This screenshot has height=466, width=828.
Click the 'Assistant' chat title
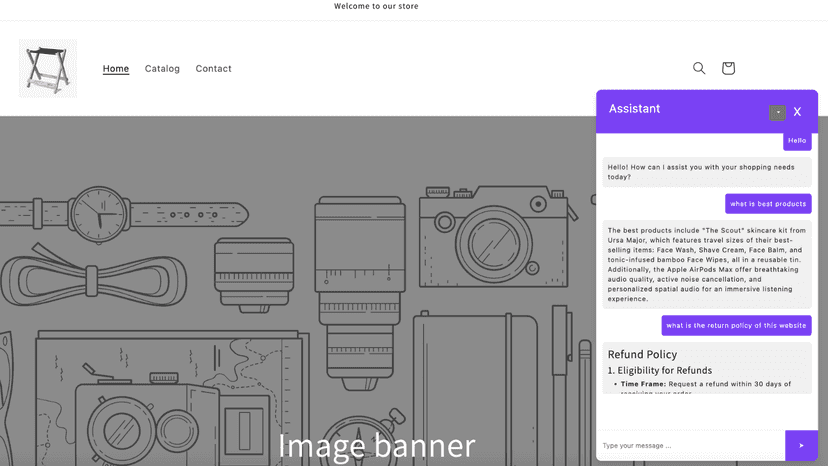coord(634,109)
